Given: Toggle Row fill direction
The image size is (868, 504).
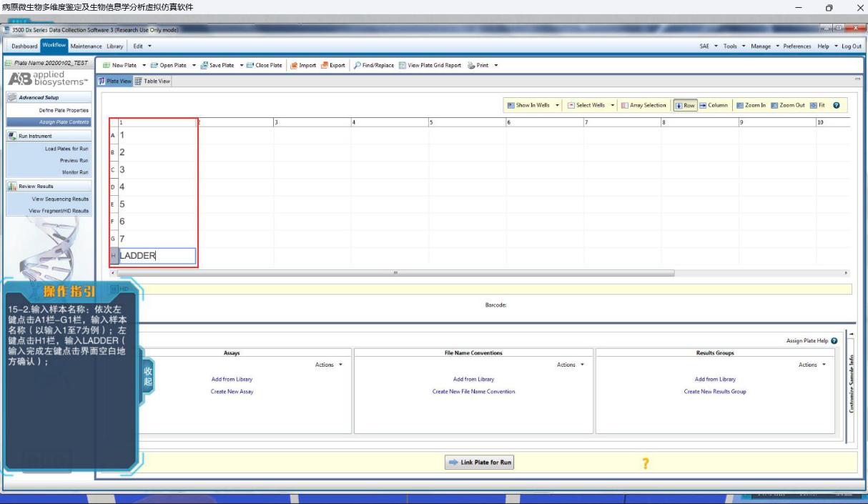Looking at the screenshot, I should point(679,105).
